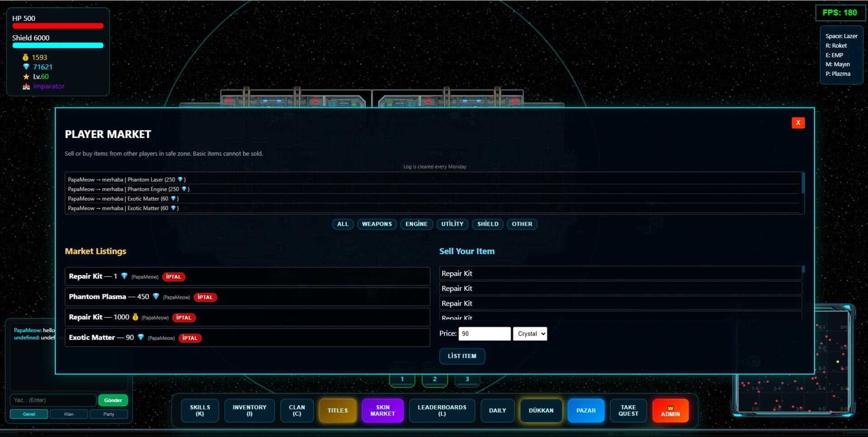The height and width of the screenshot is (437, 868).
Task: Send chat with Gönder button
Action: click(x=113, y=400)
